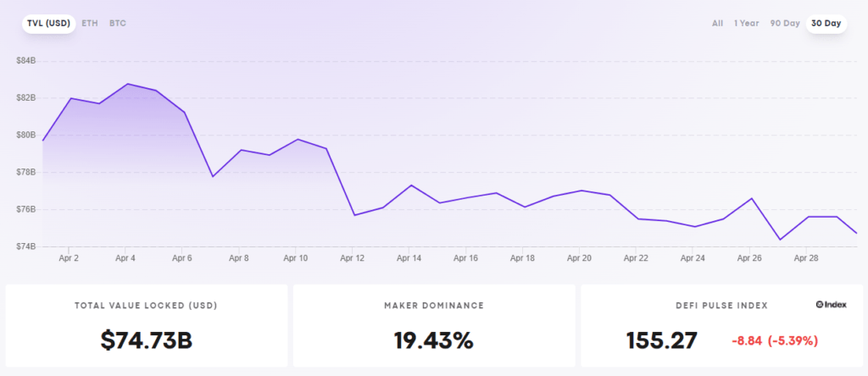Switch chart denomination to BTC

pyautogui.click(x=118, y=23)
